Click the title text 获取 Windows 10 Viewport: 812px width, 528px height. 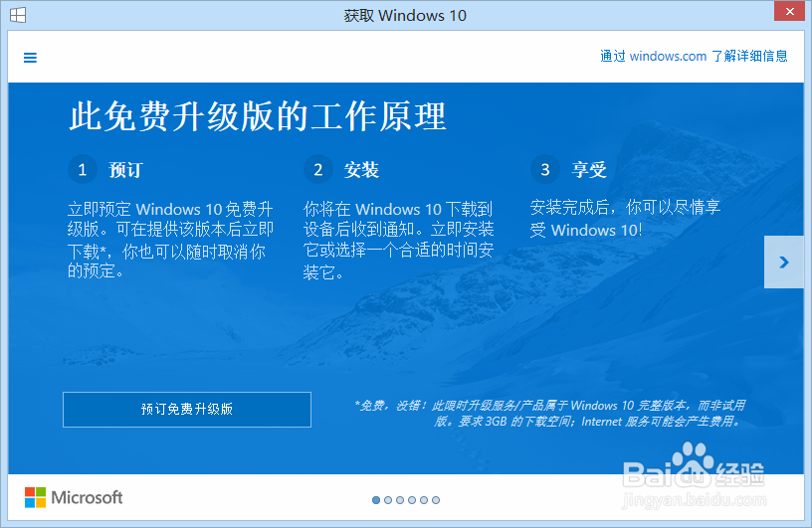[405, 16]
